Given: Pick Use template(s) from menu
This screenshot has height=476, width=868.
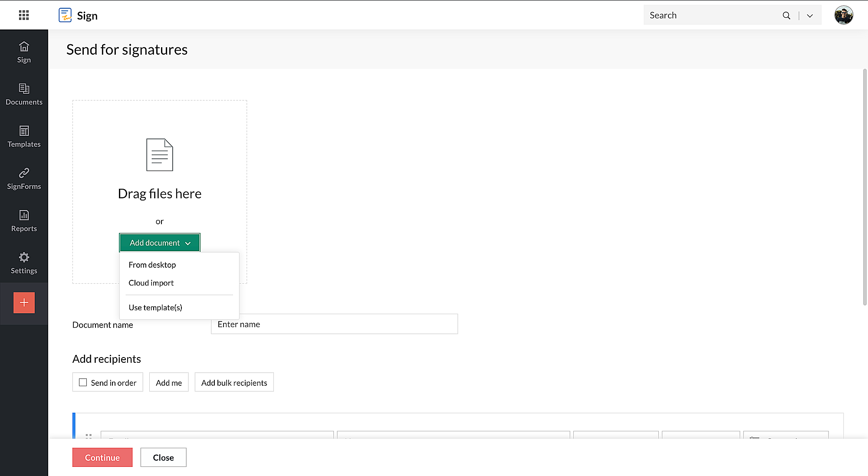Looking at the screenshot, I should [155, 308].
